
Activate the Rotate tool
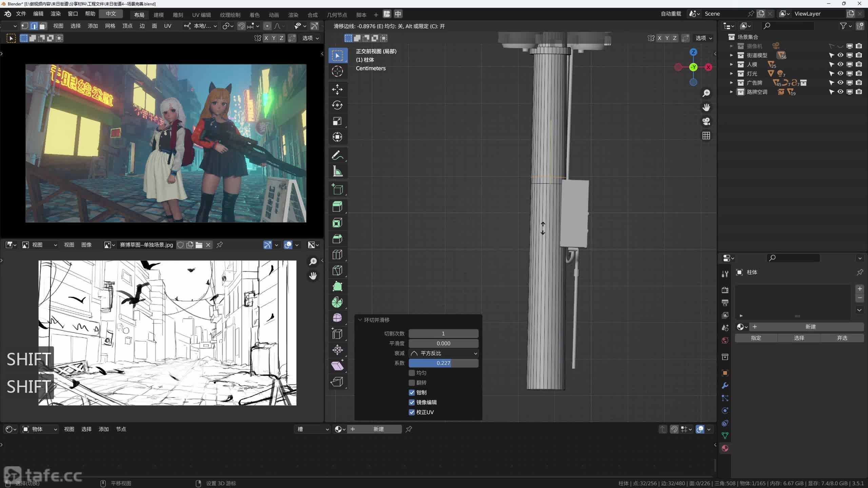[337, 105]
